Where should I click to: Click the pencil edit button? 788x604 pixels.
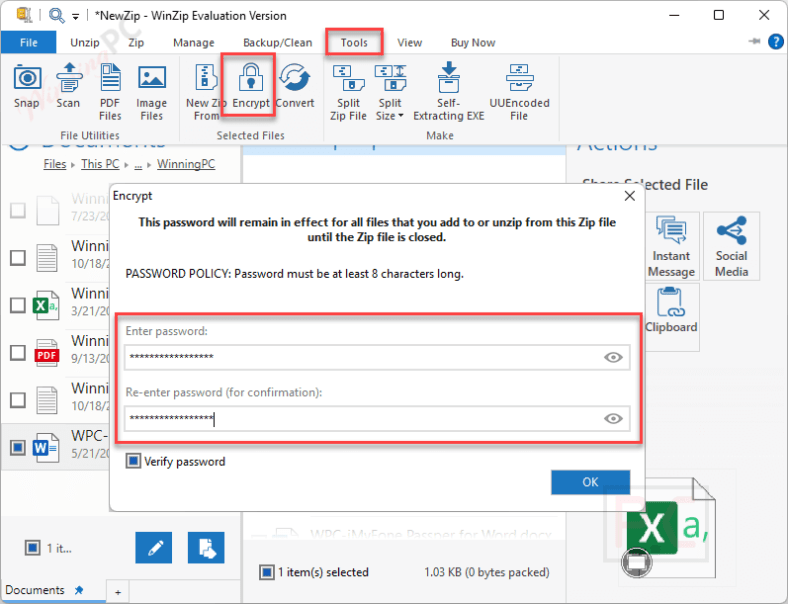click(x=154, y=548)
